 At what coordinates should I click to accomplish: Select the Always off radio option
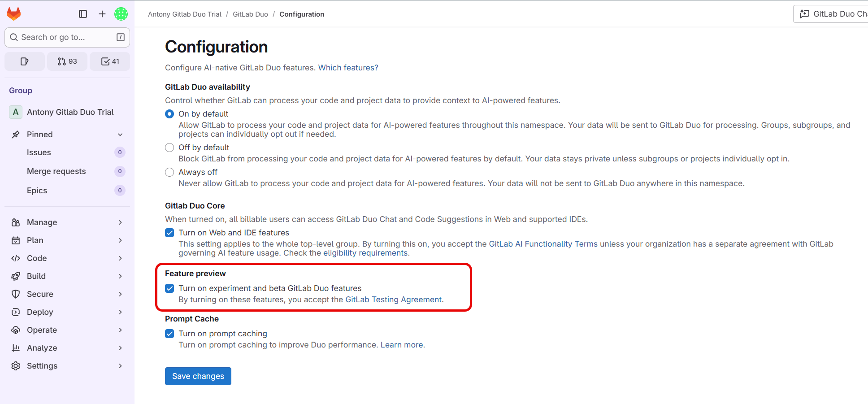169,172
